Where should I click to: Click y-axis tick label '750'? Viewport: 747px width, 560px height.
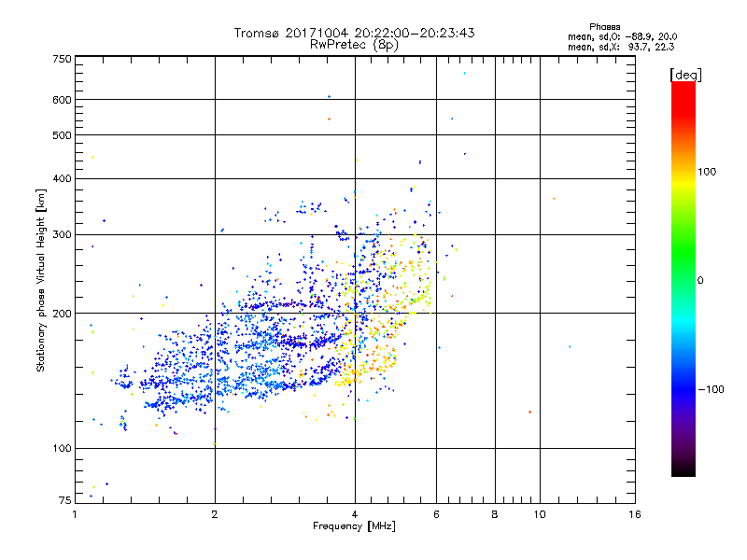click(x=62, y=59)
